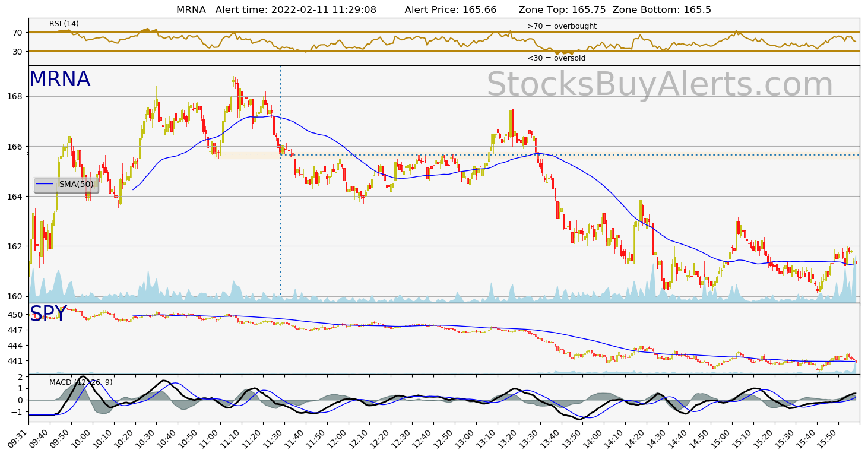Viewport: 868px width, 456px height.
Task: Click the '>70 = overbought' annotation
Action: 562,26
